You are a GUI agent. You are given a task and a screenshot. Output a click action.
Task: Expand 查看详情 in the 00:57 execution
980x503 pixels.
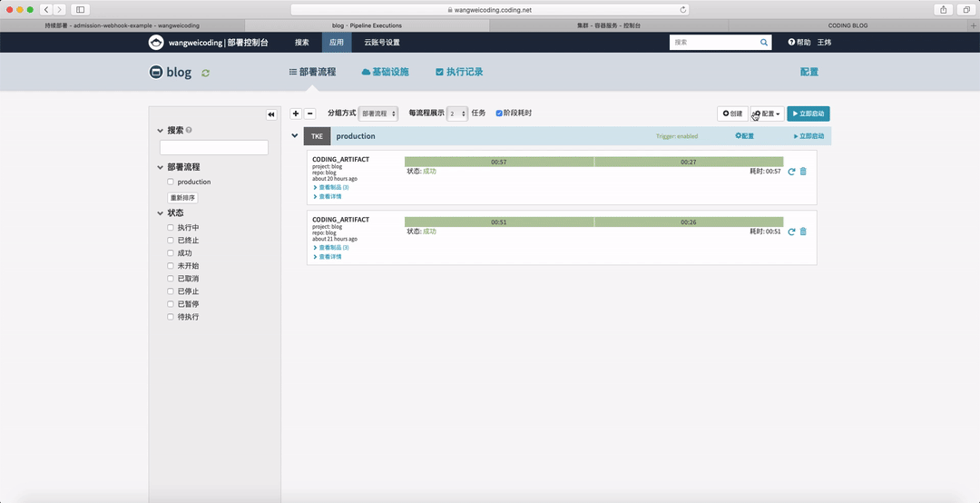click(x=327, y=196)
